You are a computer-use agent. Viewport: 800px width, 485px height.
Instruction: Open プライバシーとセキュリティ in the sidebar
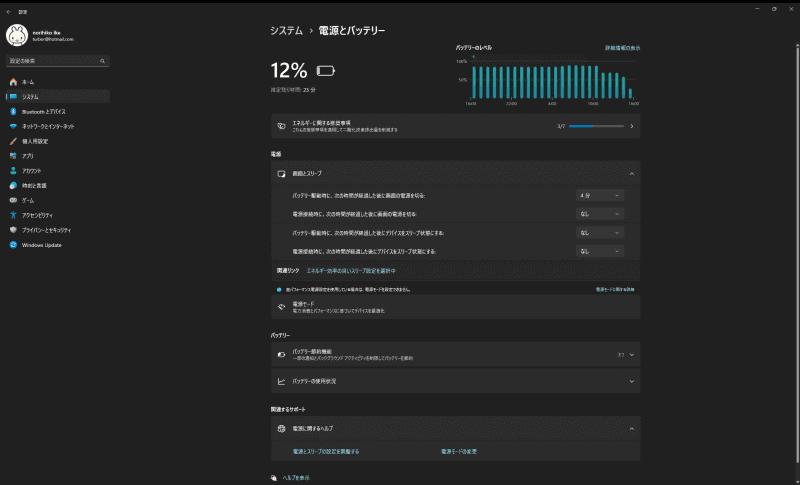[x=58, y=230]
